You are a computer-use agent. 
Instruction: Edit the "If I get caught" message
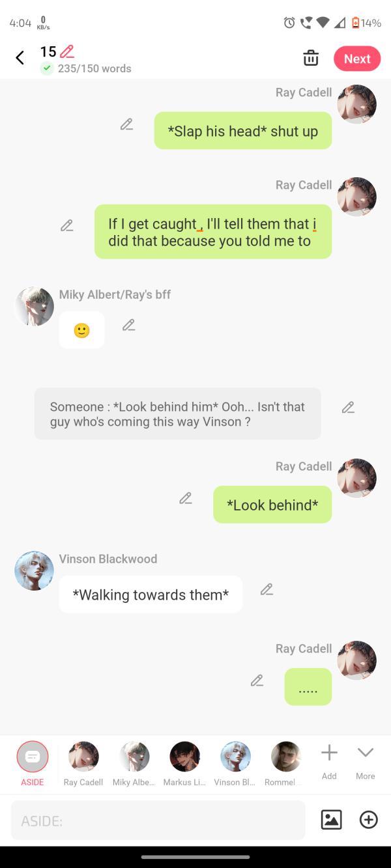click(66, 226)
